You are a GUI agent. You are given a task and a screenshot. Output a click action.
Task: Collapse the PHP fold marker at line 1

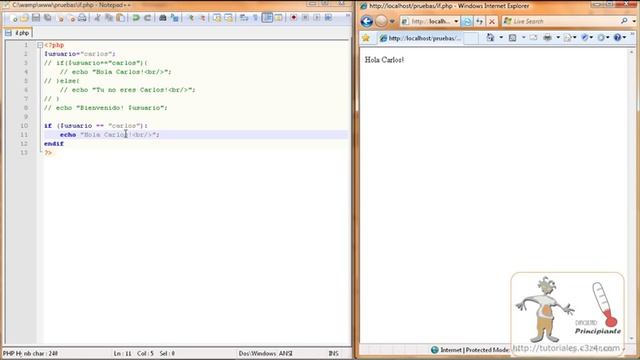(40, 45)
